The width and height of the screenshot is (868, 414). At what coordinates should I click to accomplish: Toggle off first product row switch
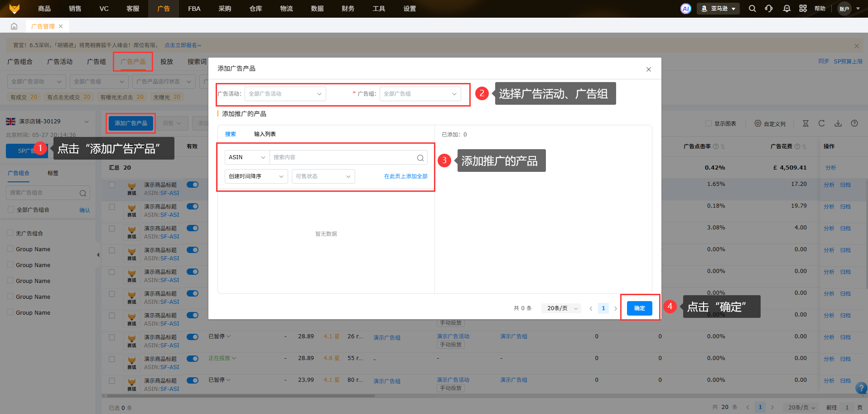193,185
